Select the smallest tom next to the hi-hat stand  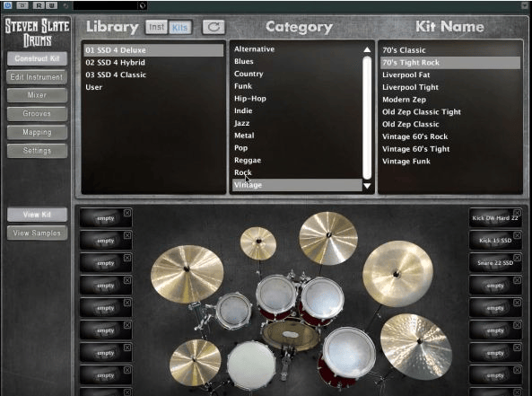pos(234,311)
